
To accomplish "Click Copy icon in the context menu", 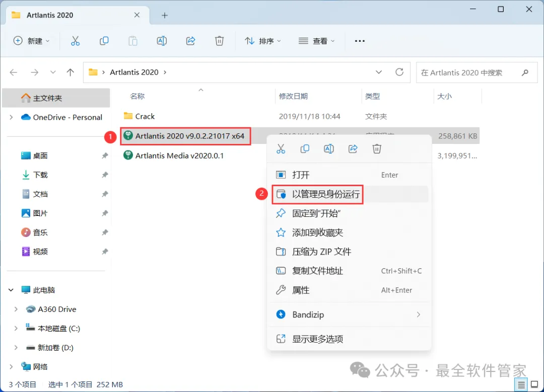I will 305,148.
